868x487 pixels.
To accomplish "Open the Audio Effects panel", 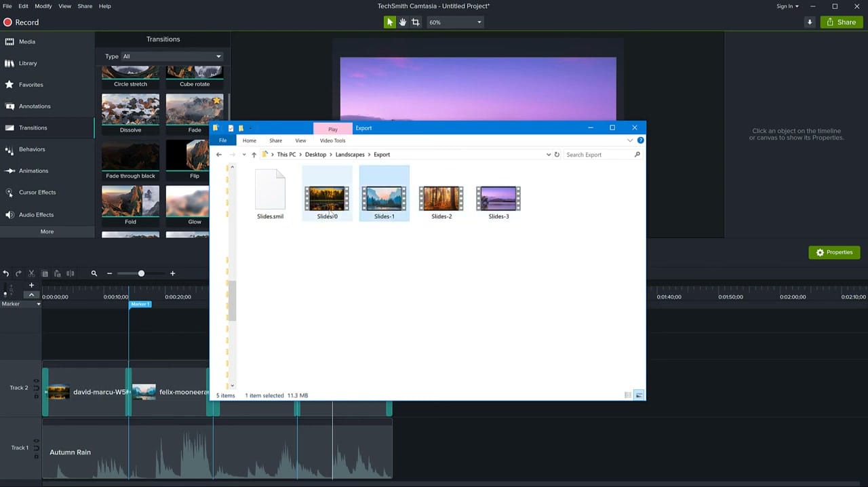I will (36, 214).
